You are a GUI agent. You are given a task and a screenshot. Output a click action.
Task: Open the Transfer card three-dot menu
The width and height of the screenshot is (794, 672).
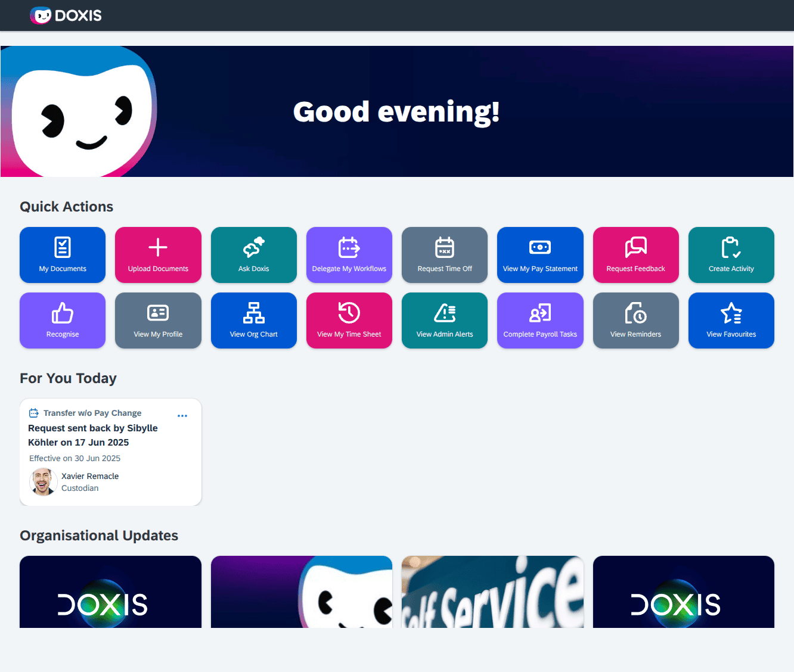182,416
